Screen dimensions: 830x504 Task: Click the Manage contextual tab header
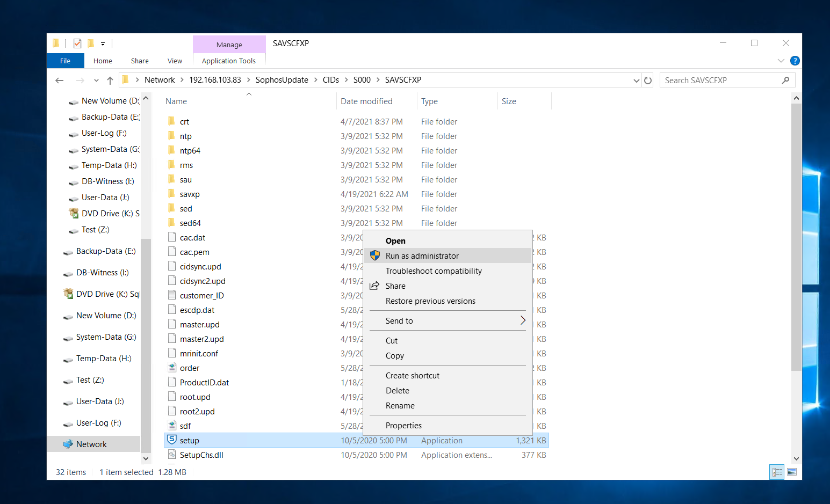(x=229, y=45)
